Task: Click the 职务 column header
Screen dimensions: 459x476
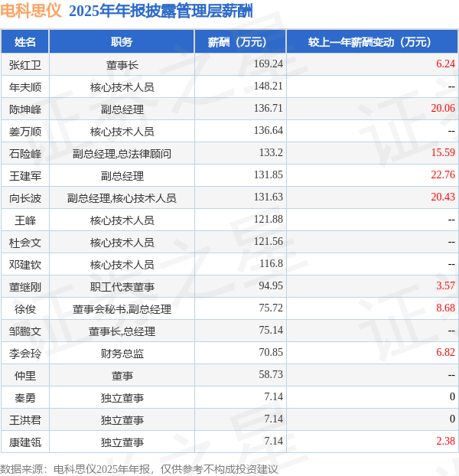Action: (122, 42)
